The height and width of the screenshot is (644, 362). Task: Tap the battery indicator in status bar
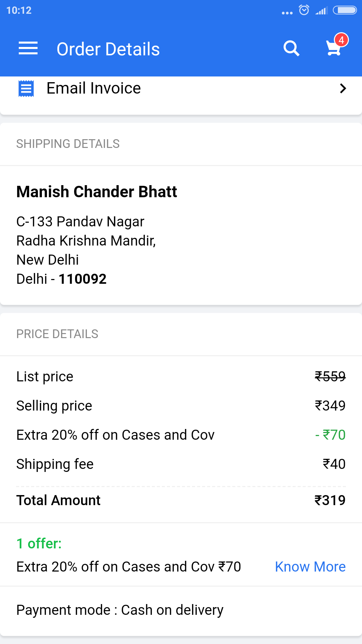click(345, 10)
